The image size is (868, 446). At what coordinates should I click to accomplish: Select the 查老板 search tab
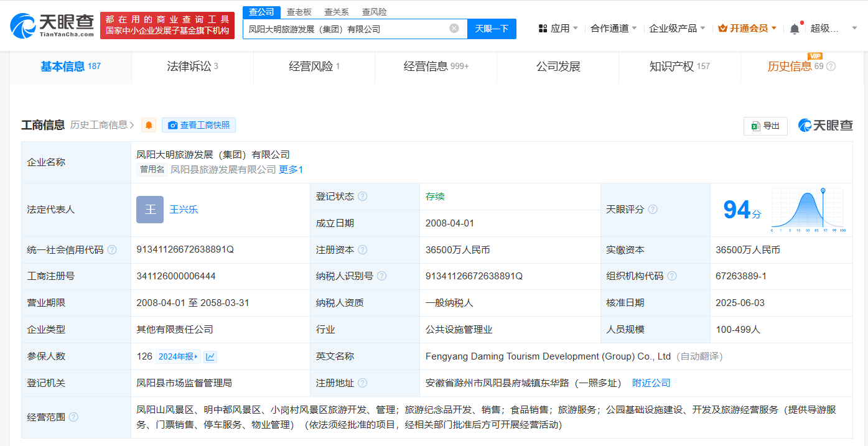click(x=299, y=12)
